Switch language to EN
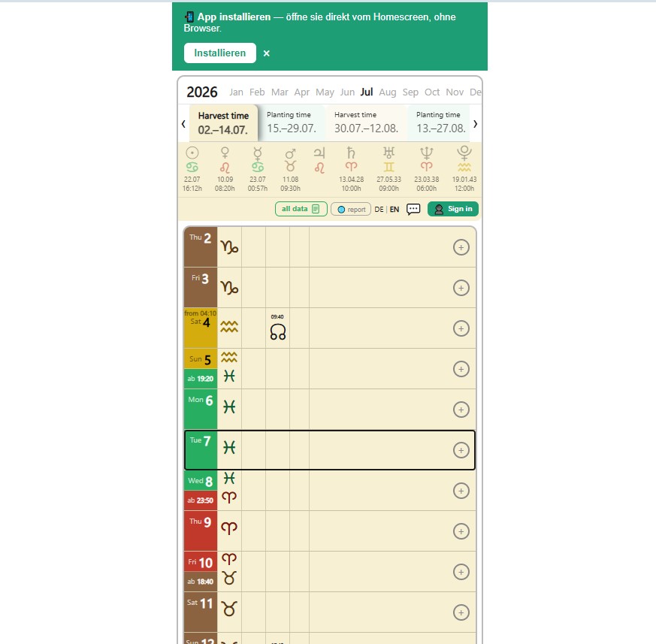The width and height of the screenshot is (656, 644). click(x=395, y=209)
